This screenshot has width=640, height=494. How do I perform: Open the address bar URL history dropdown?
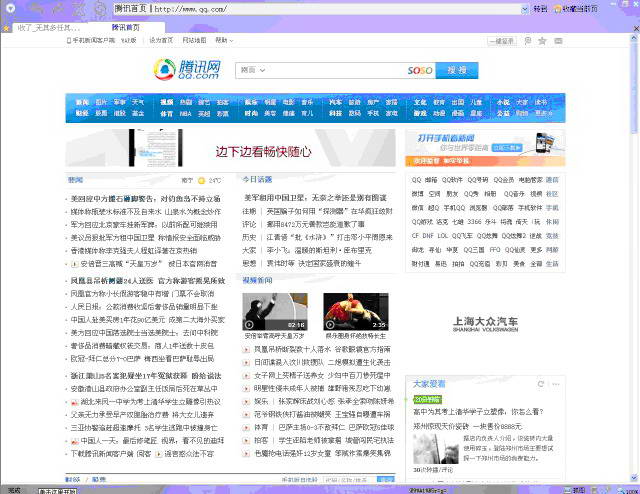pos(523,8)
